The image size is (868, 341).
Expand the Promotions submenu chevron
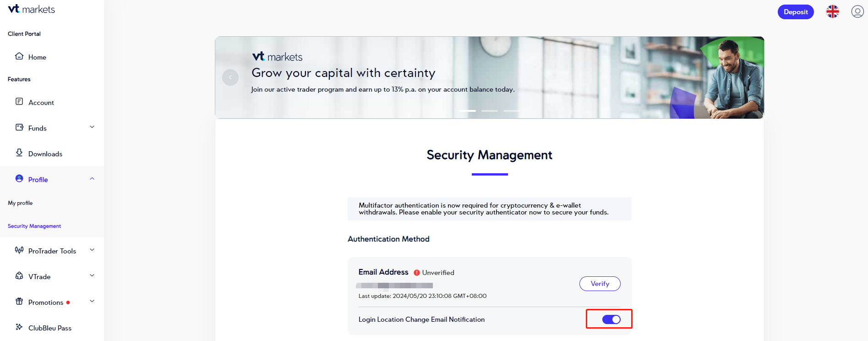(92, 301)
